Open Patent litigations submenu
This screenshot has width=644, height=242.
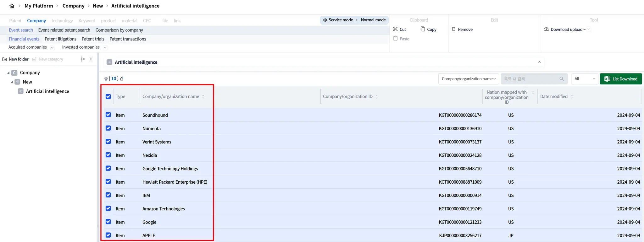click(x=60, y=39)
